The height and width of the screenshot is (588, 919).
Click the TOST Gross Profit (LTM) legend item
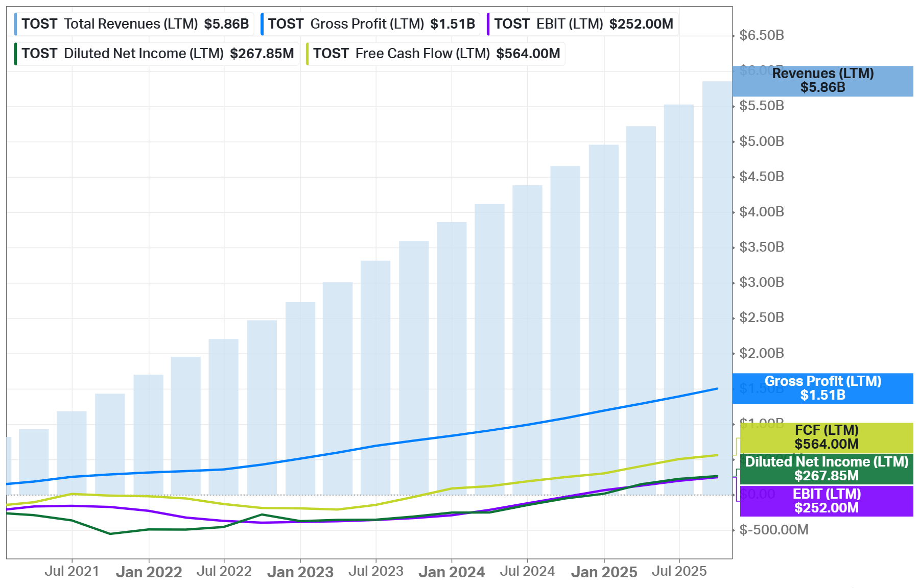click(x=370, y=24)
